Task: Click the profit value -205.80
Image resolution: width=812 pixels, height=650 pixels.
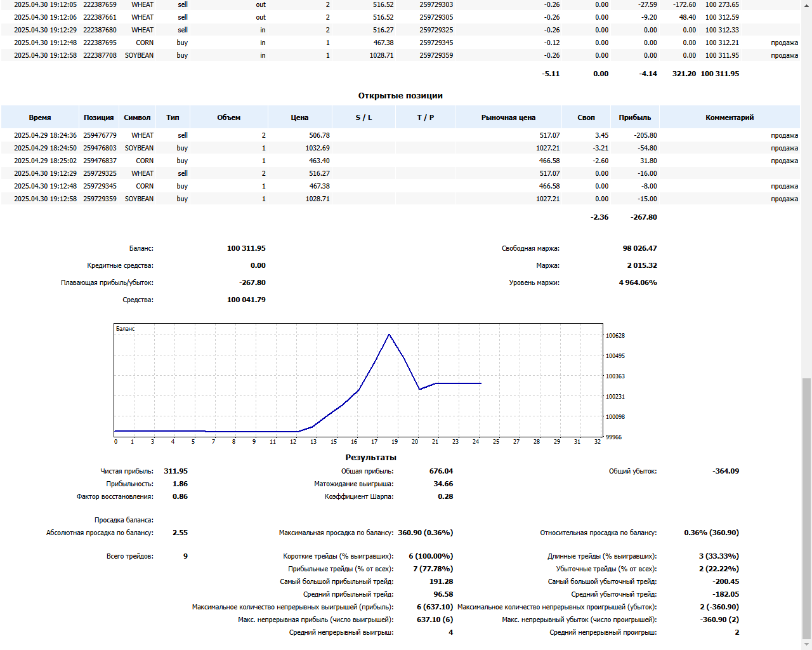Action: (645, 135)
